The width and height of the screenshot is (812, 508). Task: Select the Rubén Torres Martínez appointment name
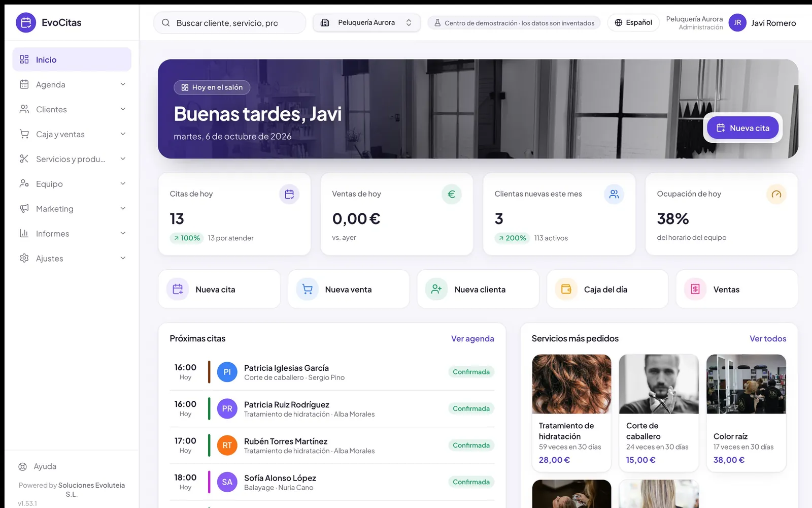point(286,441)
